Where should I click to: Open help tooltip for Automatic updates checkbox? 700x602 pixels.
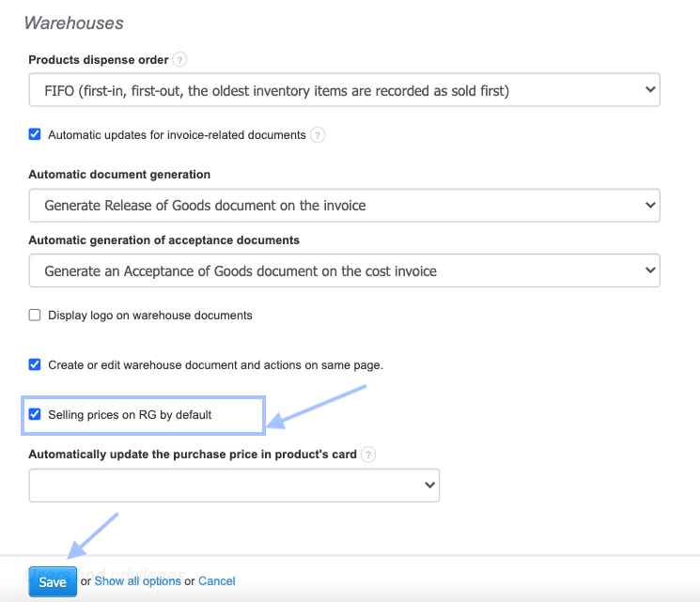coord(318,135)
